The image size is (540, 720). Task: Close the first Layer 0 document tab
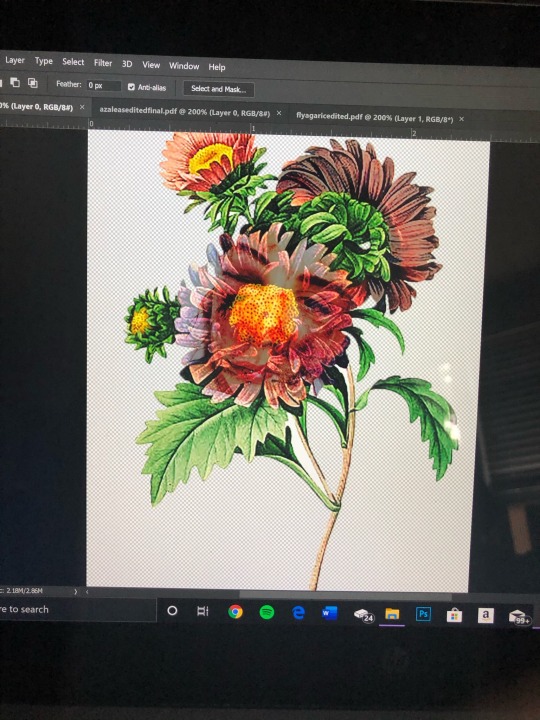coord(82,107)
